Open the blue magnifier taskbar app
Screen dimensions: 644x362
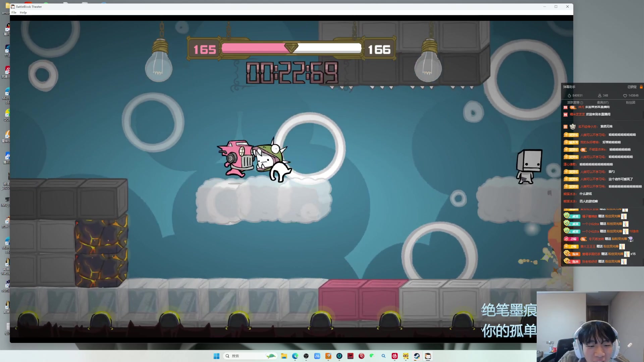383,356
